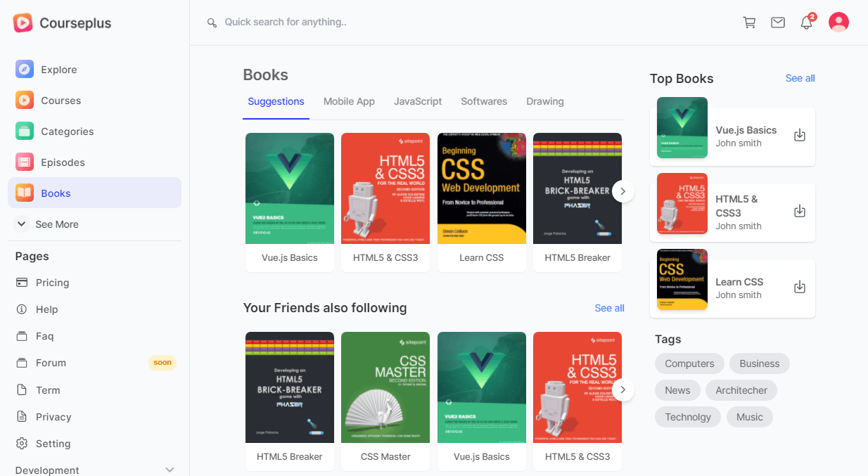Open the CSS Master book cover

point(385,387)
